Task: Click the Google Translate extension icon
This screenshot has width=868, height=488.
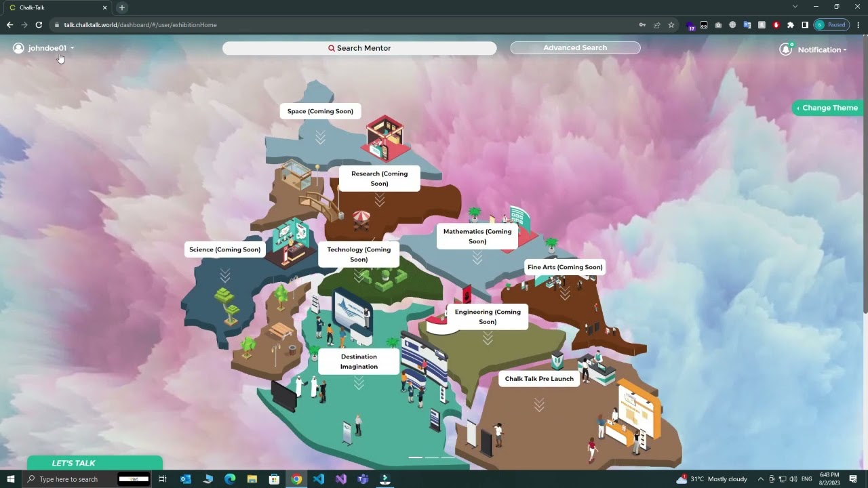Action: tap(747, 25)
